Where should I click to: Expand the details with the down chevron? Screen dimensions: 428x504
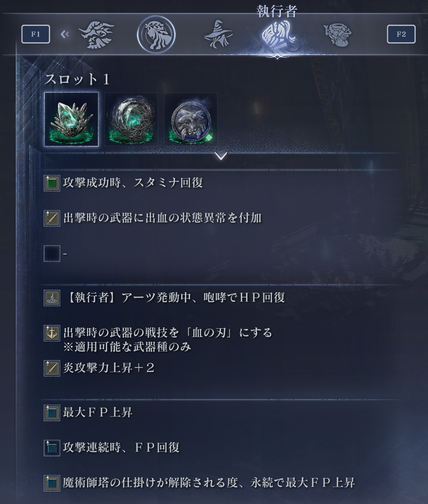click(221, 156)
